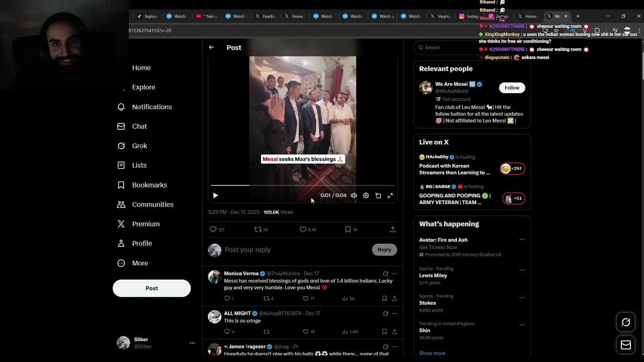Viewport: 644px width, 362px height.
Task: Click the browser address bar URL
Action: coord(150,31)
